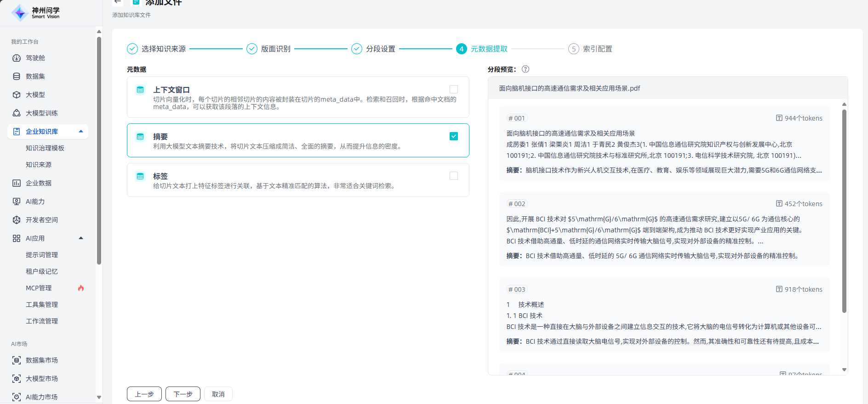This screenshot has height=404, width=868.
Task: Open the 大模型市场 icon
Action: (x=17, y=379)
